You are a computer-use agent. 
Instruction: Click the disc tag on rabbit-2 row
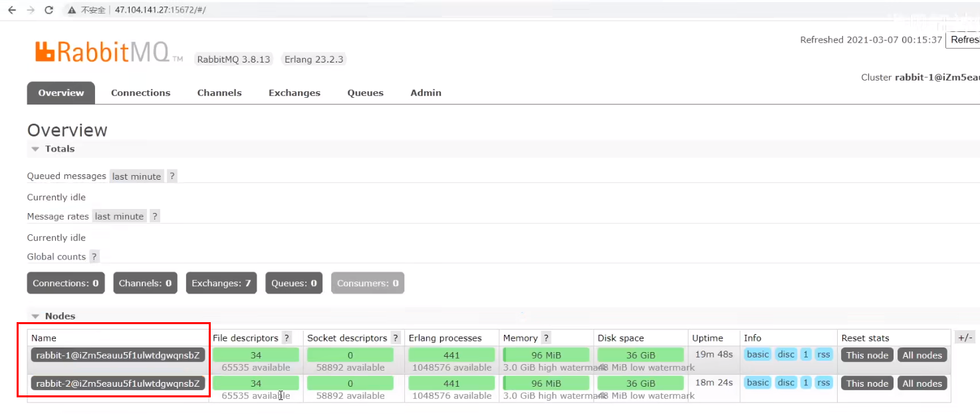pyautogui.click(x=786, y=383)
